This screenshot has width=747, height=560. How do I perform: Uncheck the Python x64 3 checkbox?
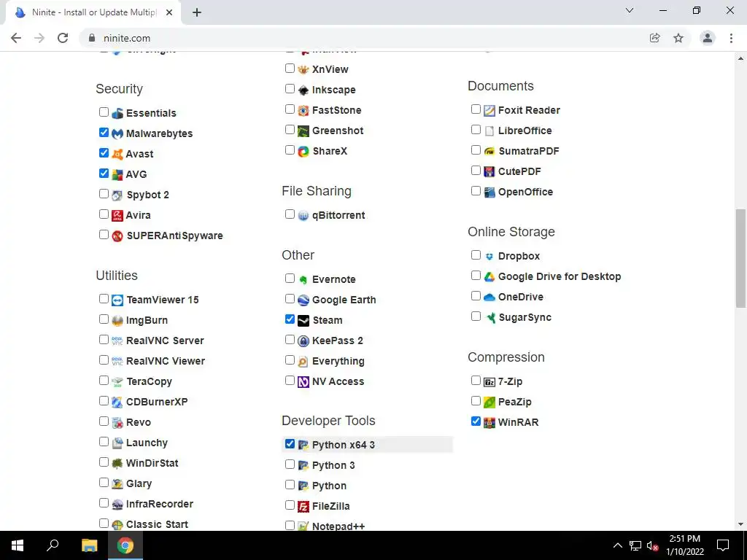pos(290,444)
